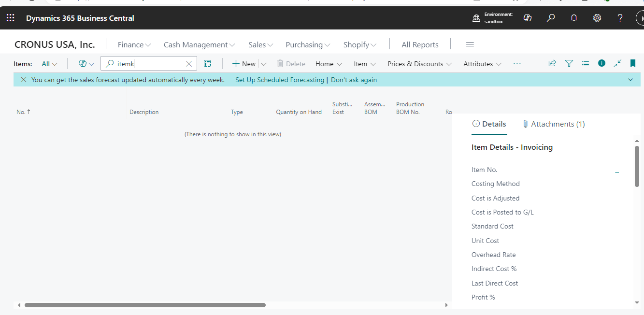This screenshot has width=644, height=315.
Task: Open the Copilot assistant in the header
Action: [527, 18]
